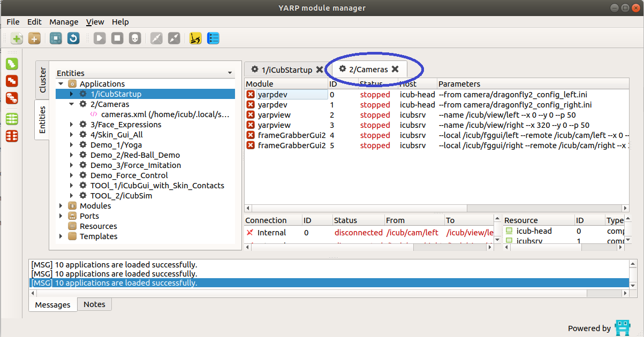Viewport: 644px width, 337px height.
Task: Click the blue list icon in toolbar
Action: (213, 39)
